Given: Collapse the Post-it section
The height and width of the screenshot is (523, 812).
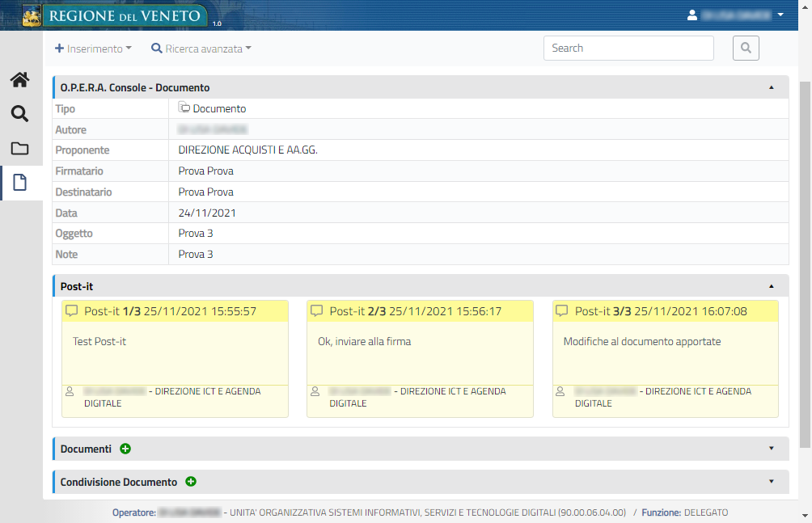Looking at the screenshot, I should (x=772, y=286).
